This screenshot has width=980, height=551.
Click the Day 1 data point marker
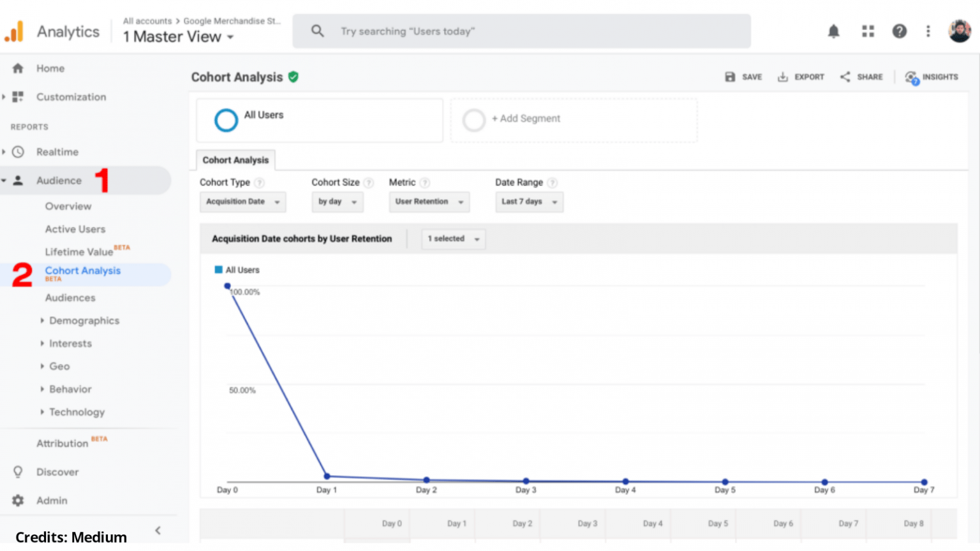coord(327,475)
